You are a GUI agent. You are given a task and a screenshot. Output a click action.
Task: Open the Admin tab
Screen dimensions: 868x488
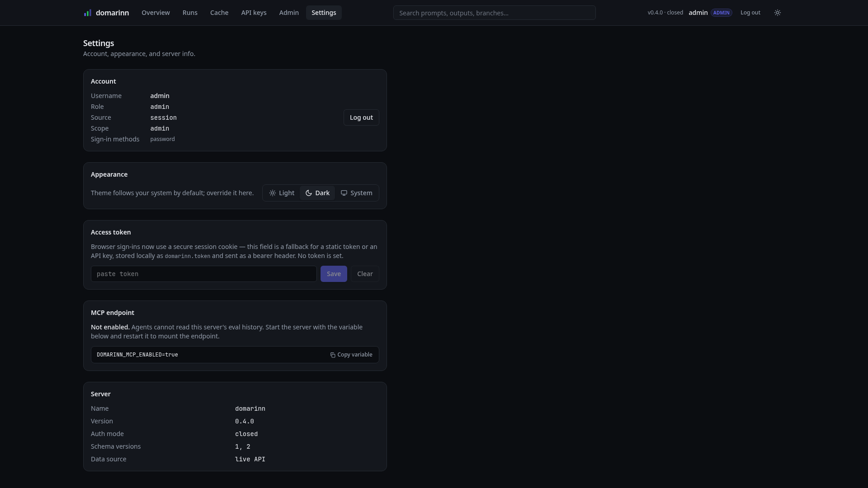(289, 13)
